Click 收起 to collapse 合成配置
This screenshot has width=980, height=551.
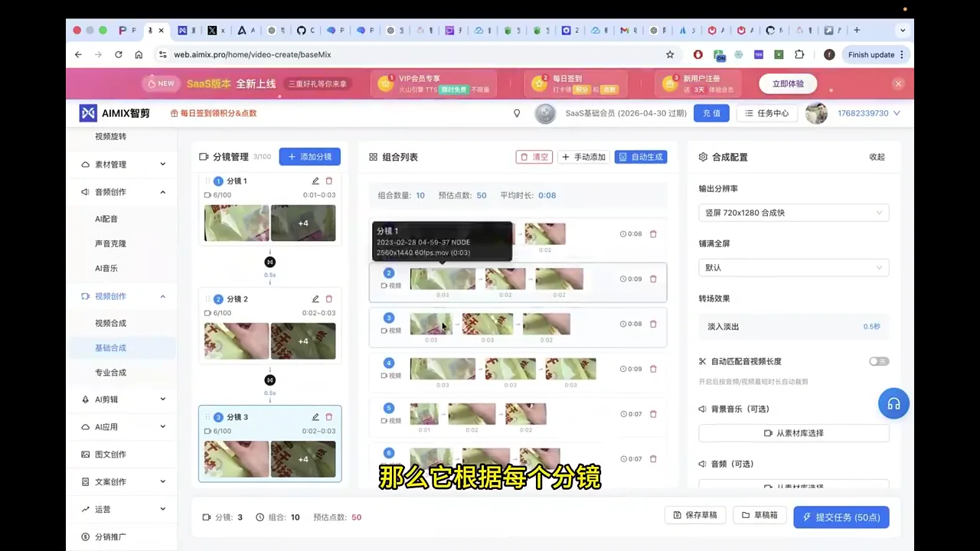877,157
